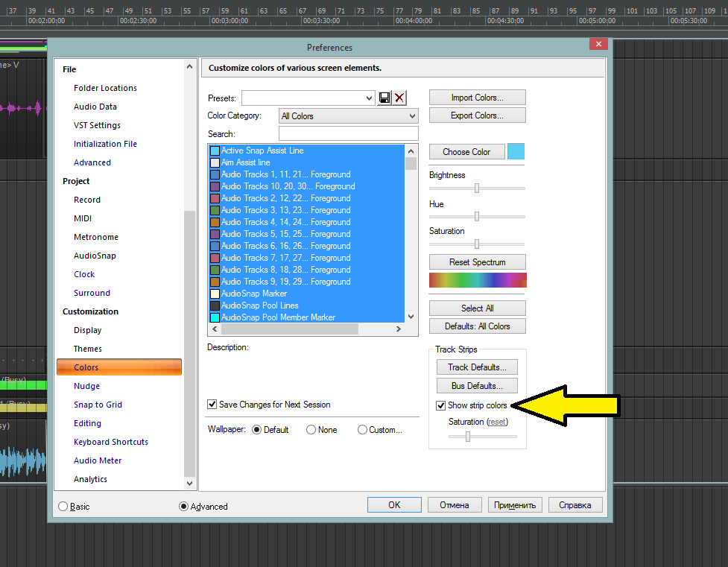728x567 pixels.
Task: Select the Aim Assist line color entry
Action: click(307, 162)
